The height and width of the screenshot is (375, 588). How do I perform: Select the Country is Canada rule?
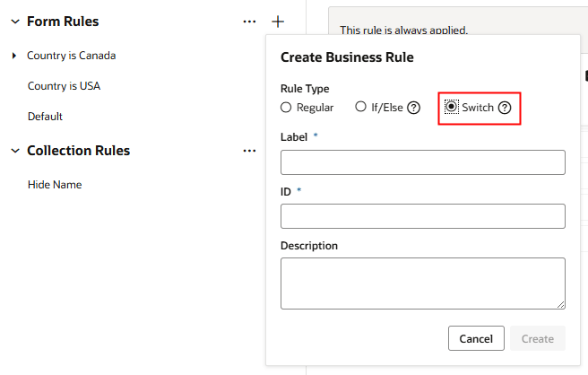pyautogui.click(x=71, y=56)
